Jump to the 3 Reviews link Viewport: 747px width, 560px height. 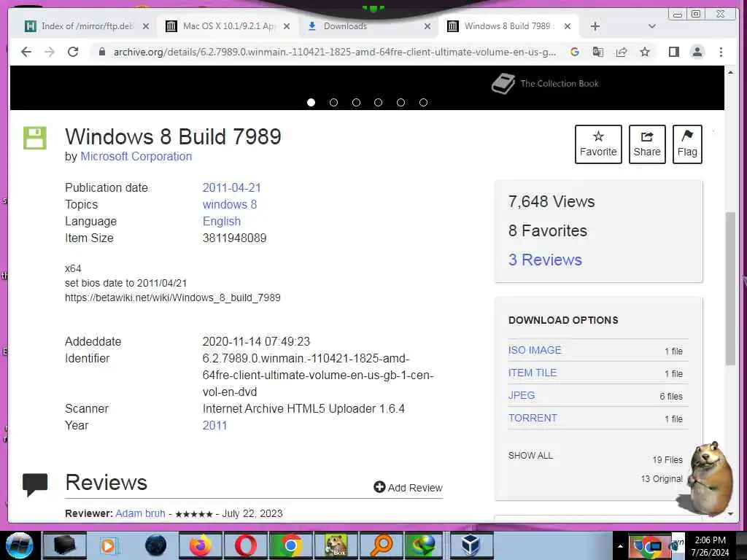pos(545,260)
